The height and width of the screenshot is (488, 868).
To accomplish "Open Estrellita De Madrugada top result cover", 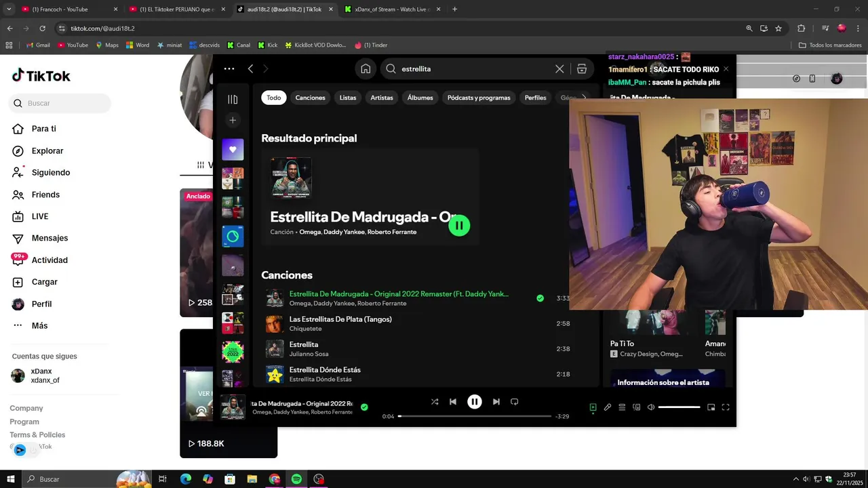I will pyautogui.click(x=291, y=178).
